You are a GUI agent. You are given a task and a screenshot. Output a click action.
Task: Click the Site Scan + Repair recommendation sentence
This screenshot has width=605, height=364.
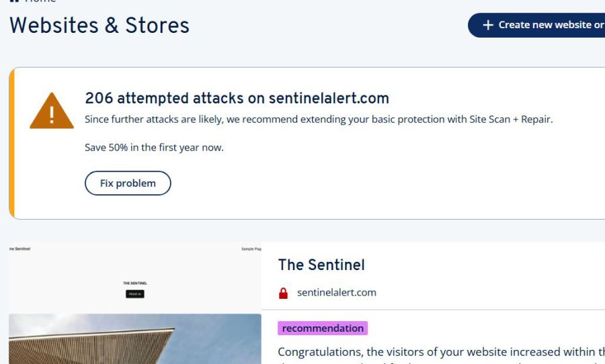318,120
